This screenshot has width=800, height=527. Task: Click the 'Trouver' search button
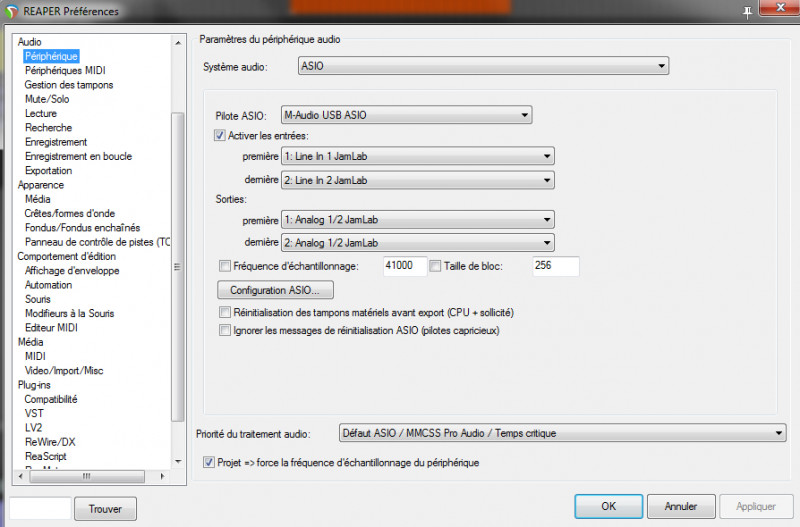click(x=105, y=509)
